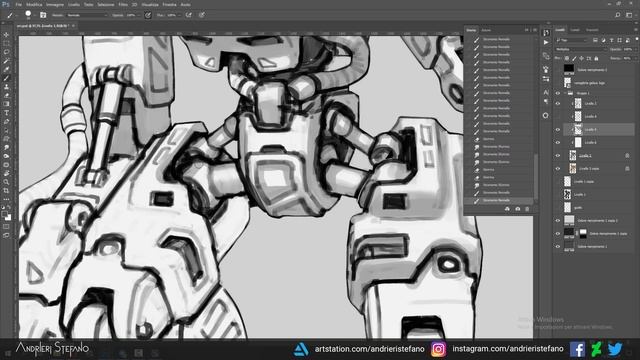Switch to the Azioni tab
This screenshot has height=360, width=640.
point(486,30)
